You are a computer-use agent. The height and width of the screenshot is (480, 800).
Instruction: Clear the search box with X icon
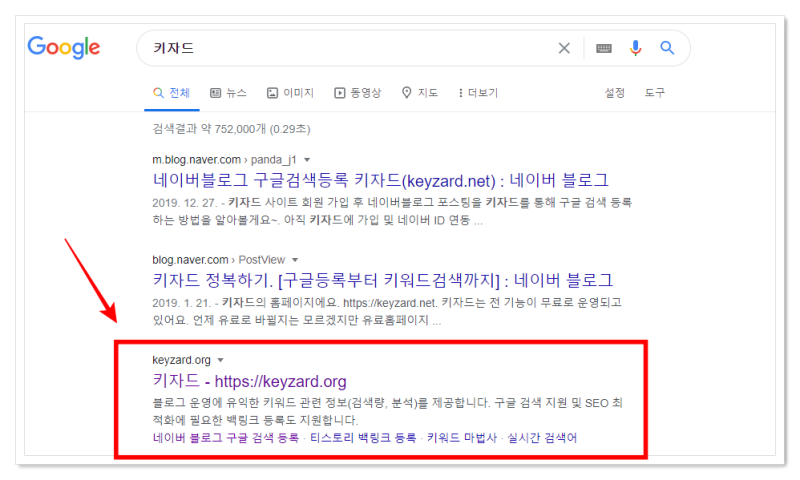click(564, 48)
